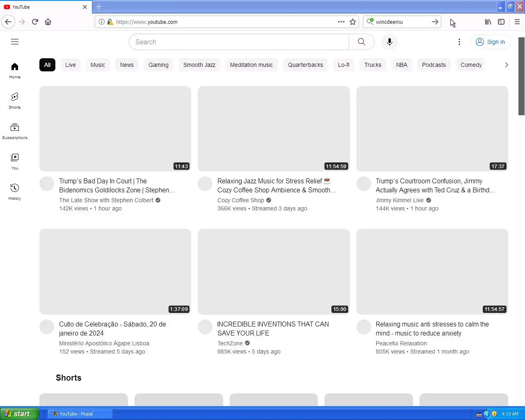This screenshot has height=420, width=525.
Task: Select the Lo-fi chip
Action: coord(344,65)
